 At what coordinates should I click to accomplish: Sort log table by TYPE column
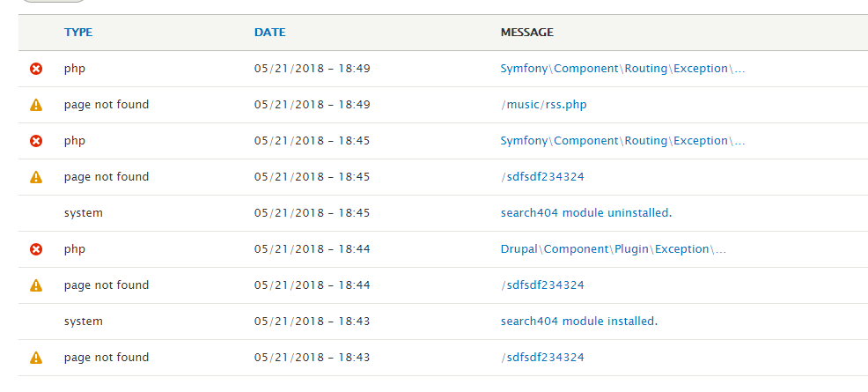[x=78, y=33]
